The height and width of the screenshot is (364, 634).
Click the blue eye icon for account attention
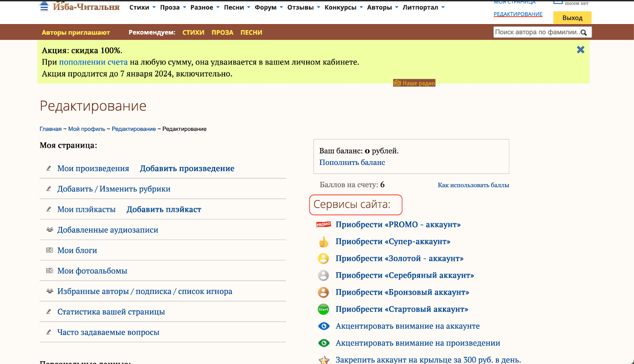(324, 326)
